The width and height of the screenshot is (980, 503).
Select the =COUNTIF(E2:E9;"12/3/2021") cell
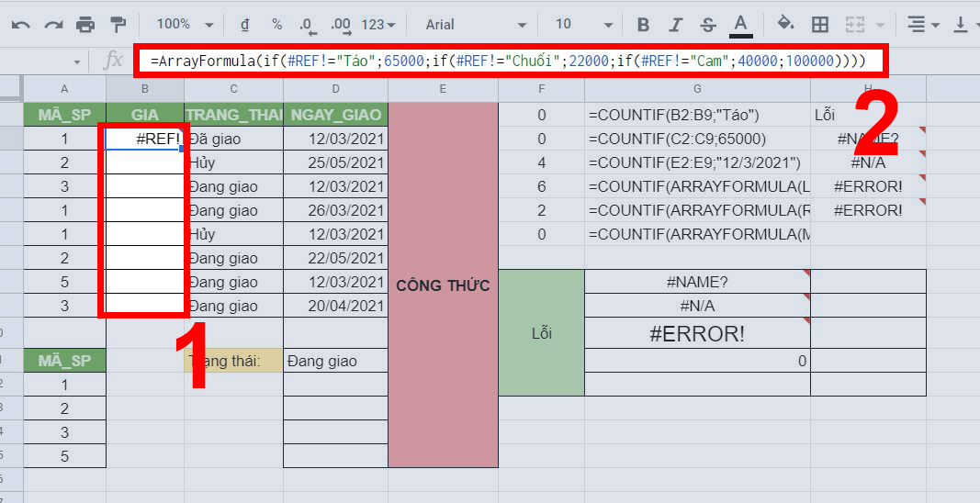[697, 162]
